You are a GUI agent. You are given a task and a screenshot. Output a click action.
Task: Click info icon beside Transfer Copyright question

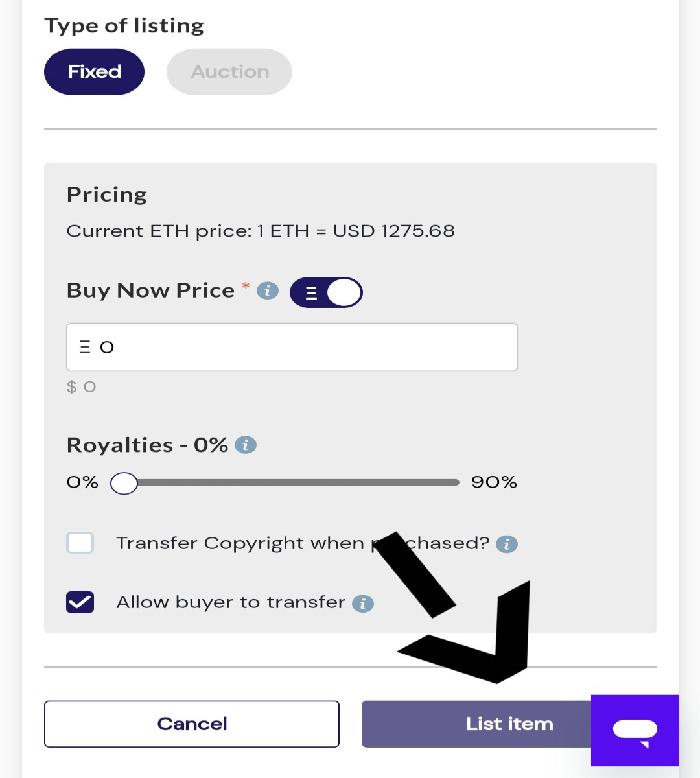click(x=507, y=544)
